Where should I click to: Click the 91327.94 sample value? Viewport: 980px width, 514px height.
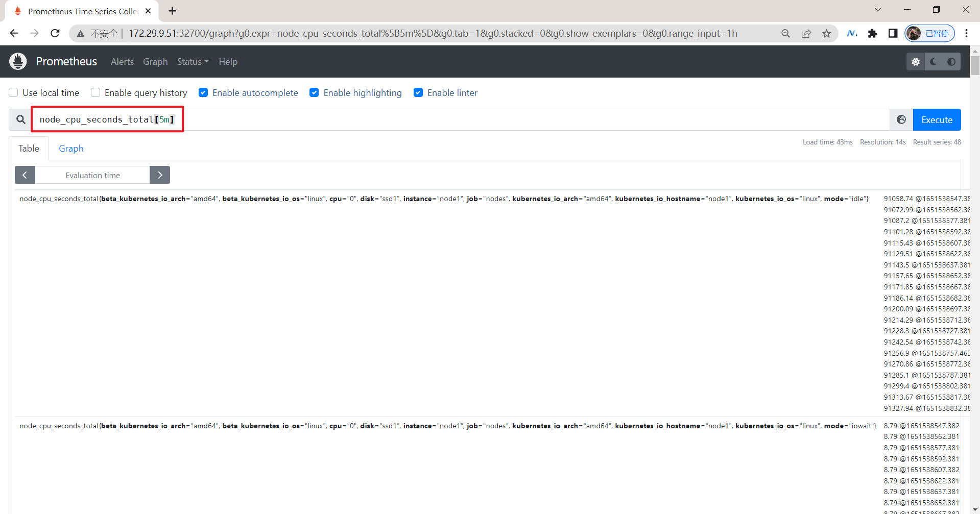tap(898, 408)
